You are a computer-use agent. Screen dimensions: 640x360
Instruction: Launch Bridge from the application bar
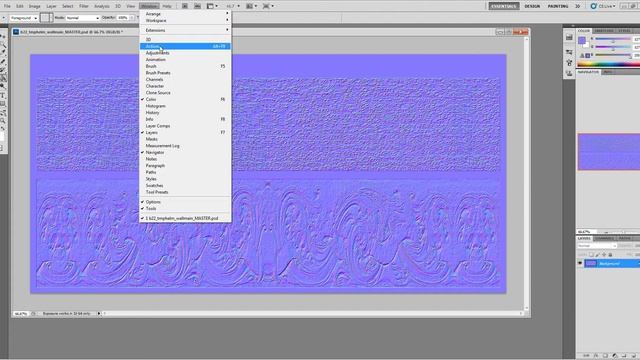[x=185, y=6]
